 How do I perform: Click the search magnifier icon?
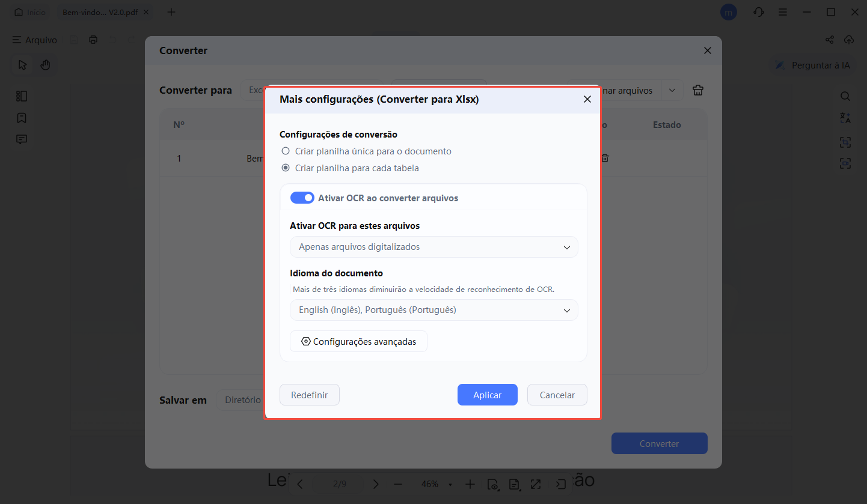pyautogui.click(x=845, y=96)
